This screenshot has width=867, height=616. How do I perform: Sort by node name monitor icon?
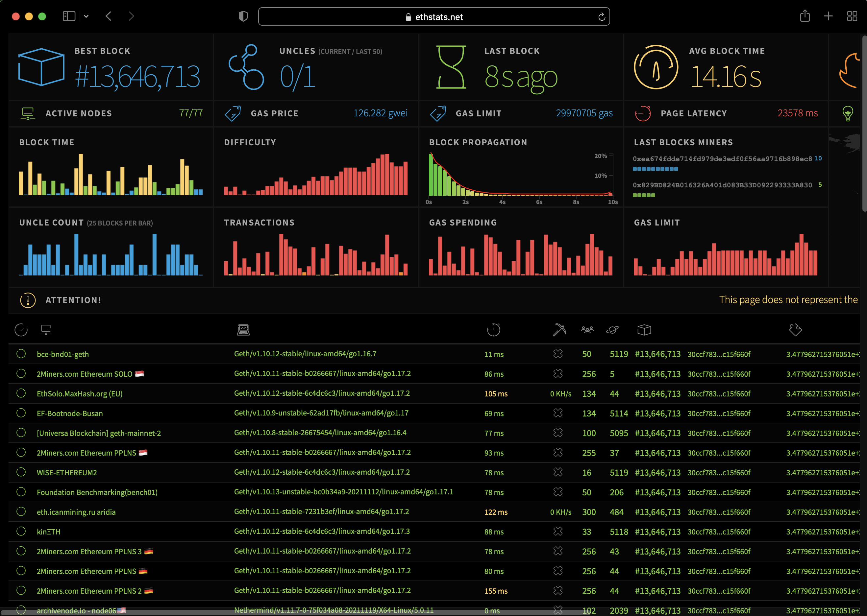pyautogui.click(x=46, y=330)
